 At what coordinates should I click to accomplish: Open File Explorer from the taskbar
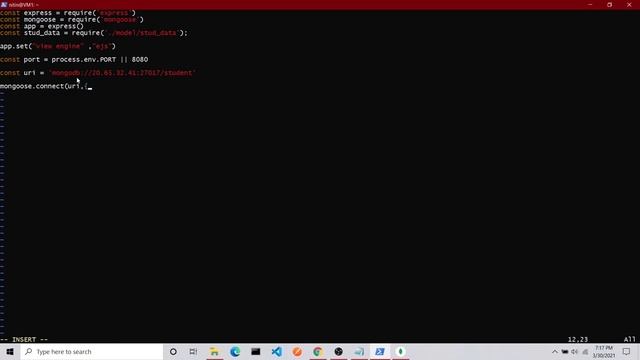point(214,351)
